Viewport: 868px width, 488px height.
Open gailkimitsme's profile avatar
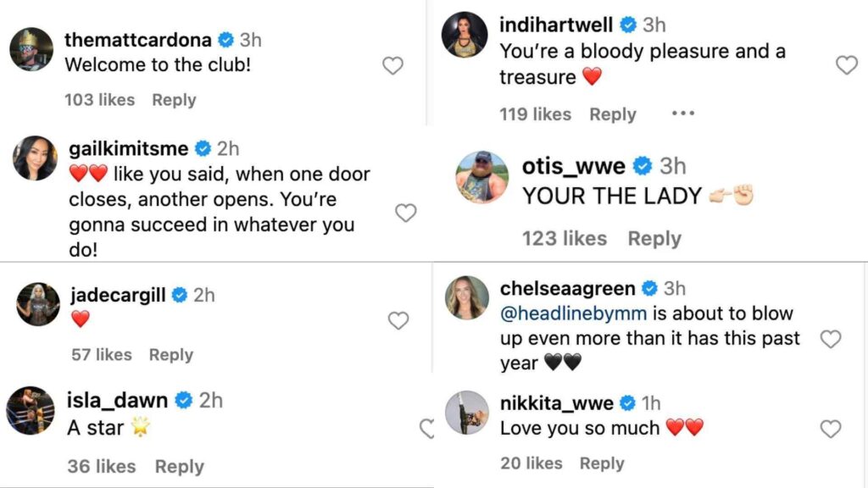36,158
